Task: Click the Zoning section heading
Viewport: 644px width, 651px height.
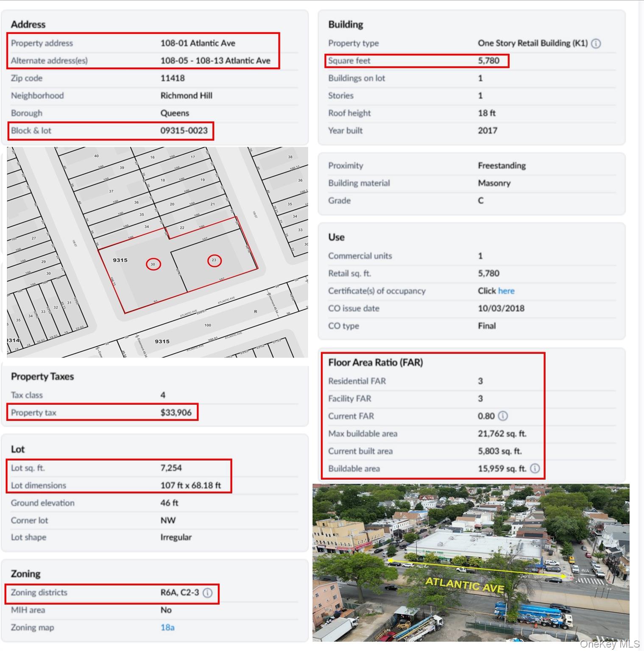Action: click(25, 574)
